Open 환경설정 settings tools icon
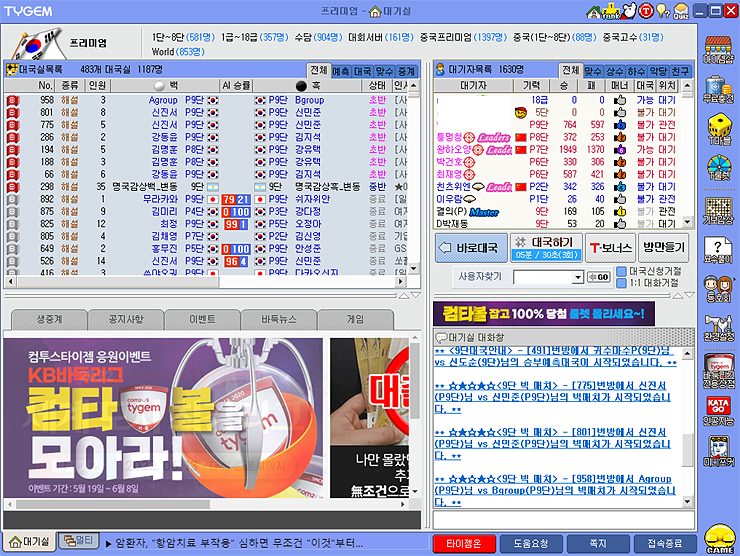Screen dimensions: 740x556 click(x=718, y=328)
